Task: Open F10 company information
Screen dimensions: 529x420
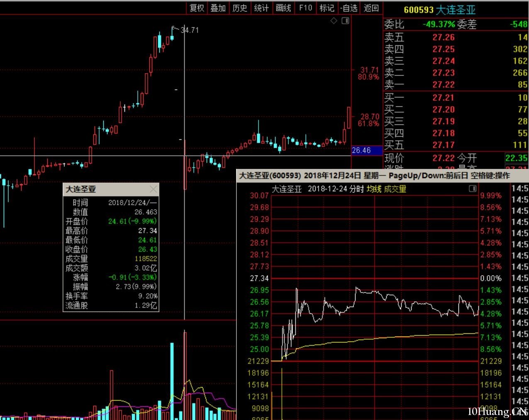Action: pos(305,8)
